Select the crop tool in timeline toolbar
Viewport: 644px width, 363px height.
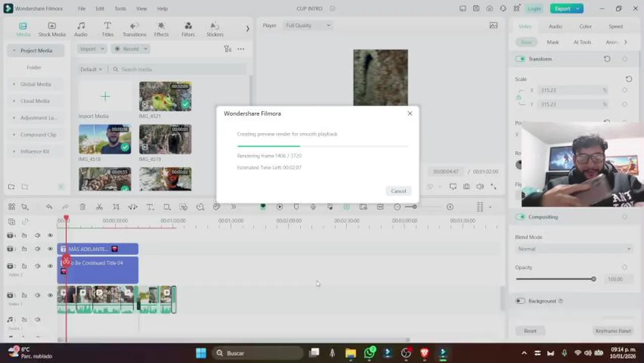pyautogui.click(x=116, y=207)
